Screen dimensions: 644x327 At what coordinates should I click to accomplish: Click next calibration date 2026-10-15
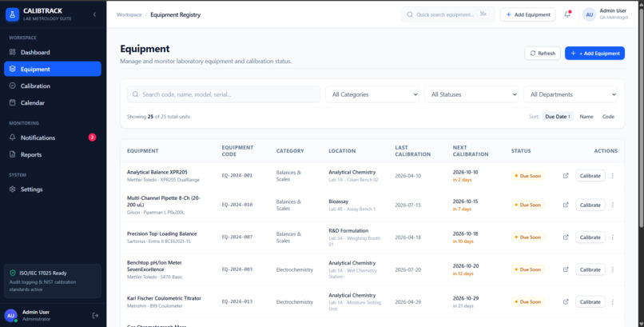coord(465,201)
